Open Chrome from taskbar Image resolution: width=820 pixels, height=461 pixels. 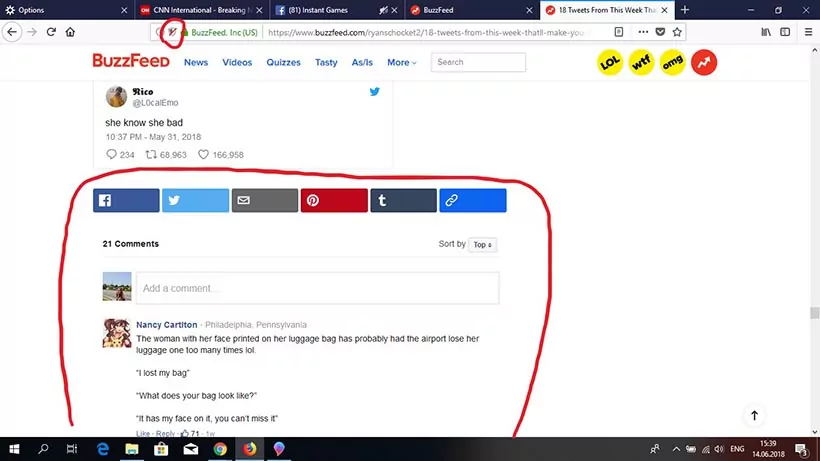point(220,449)
